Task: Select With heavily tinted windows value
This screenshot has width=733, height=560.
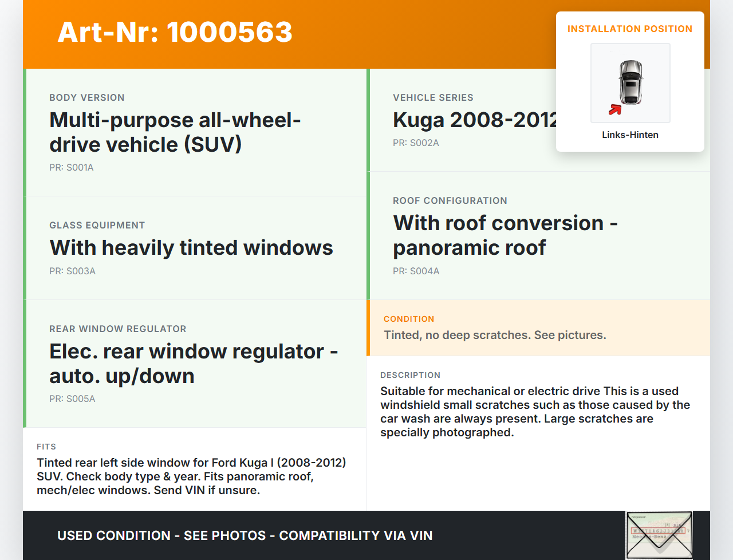Action: [191, 247]
